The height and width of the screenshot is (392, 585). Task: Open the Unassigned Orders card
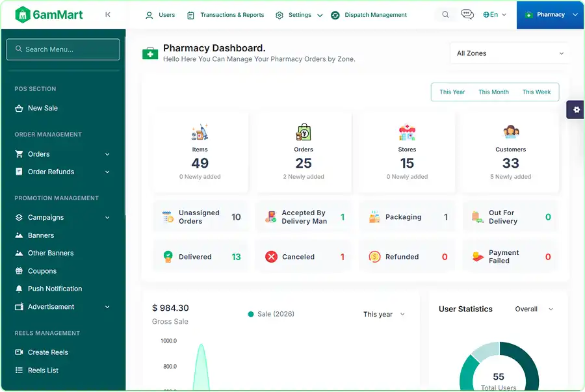point(201,216)
